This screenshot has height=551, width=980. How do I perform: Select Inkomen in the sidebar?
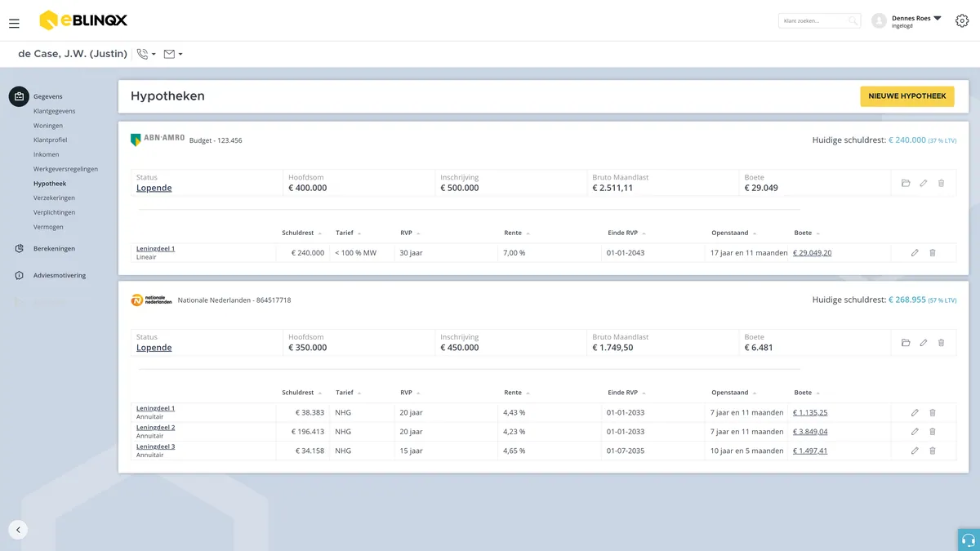coord(46,154)
